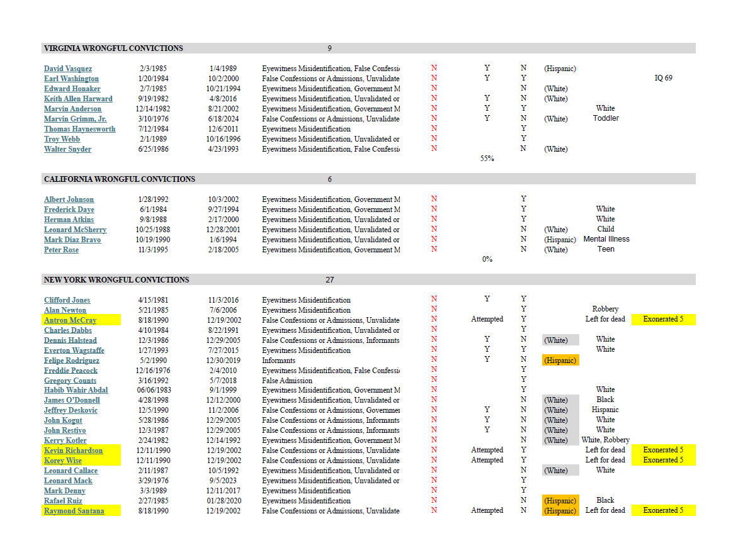Select exoneration date 6/18/2024
The width and height of the screenshot is (738, 560).
click(x=223, y=119)
